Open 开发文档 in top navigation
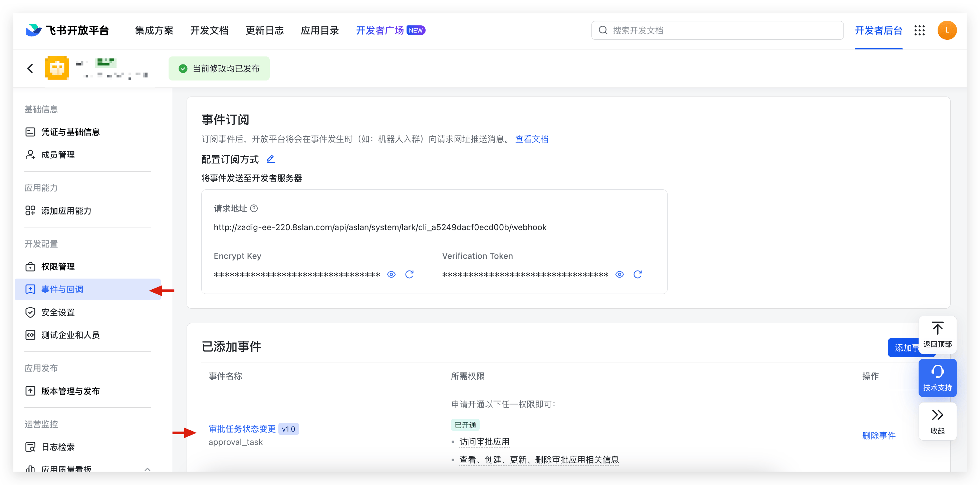This screenshot has height=485, width=980. click(209, 30)
